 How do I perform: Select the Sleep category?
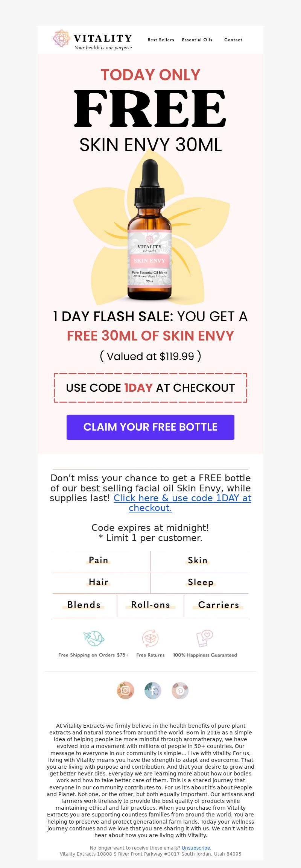201,582
